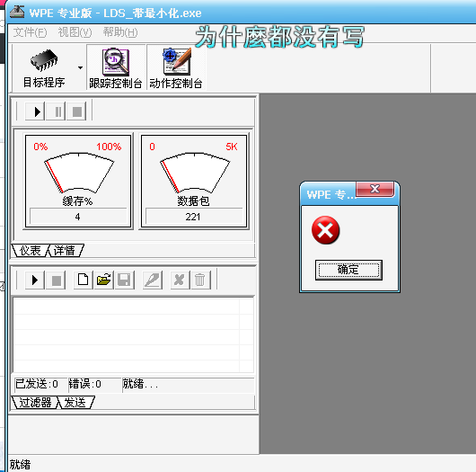476x472 pixels.
Task: Start the filter with lower play button
Action: click(x=35, y=280)
